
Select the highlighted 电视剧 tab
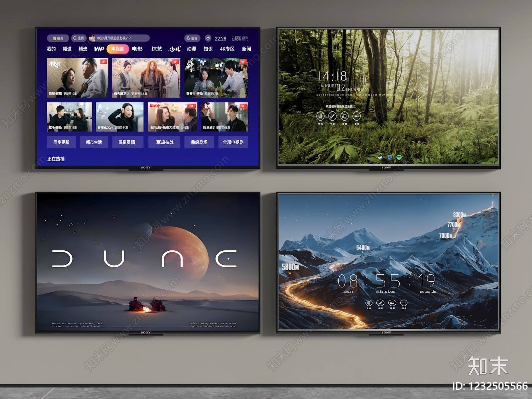pos(118,49)
